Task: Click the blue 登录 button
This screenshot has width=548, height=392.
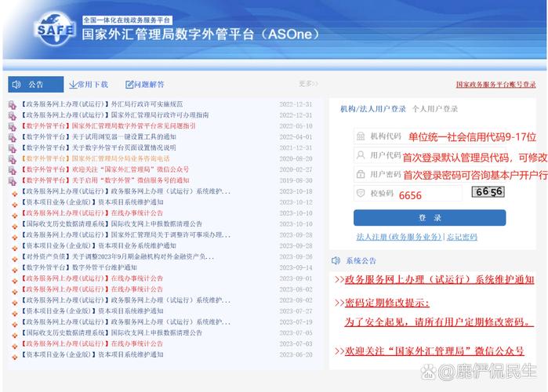Action: pyautogui.click(x=430, y=218)
